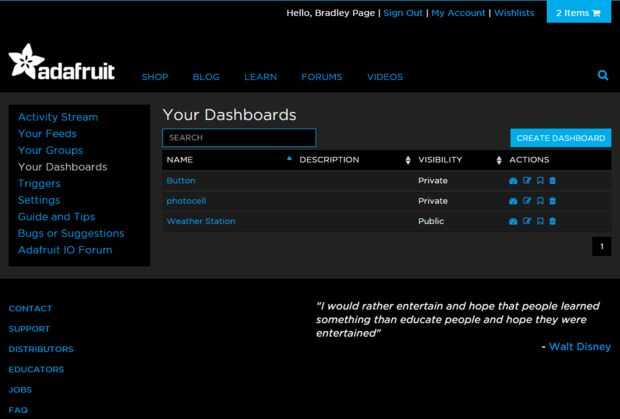View the Weather Station dashboard via gauge icon
The image size is (620, 419).
[513, 221]
